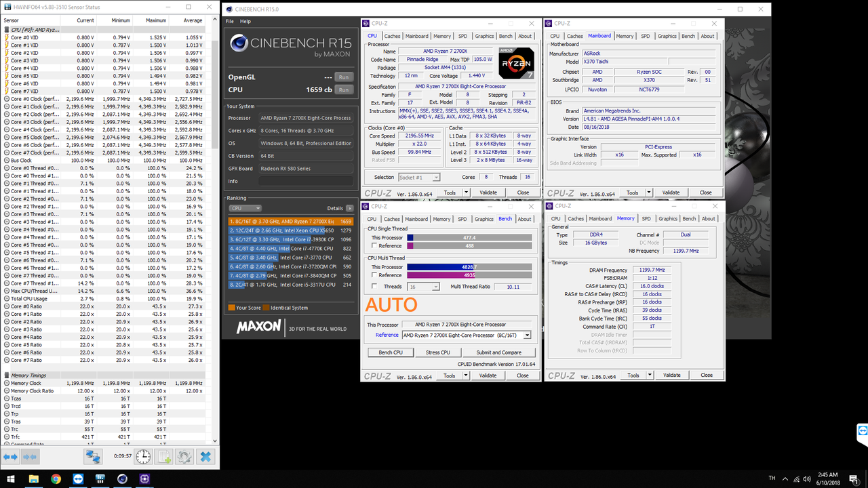This screenshot has width=868, height=488.
Task: Switch to TeamViewer taskbar icon
Action: (78, 479)
